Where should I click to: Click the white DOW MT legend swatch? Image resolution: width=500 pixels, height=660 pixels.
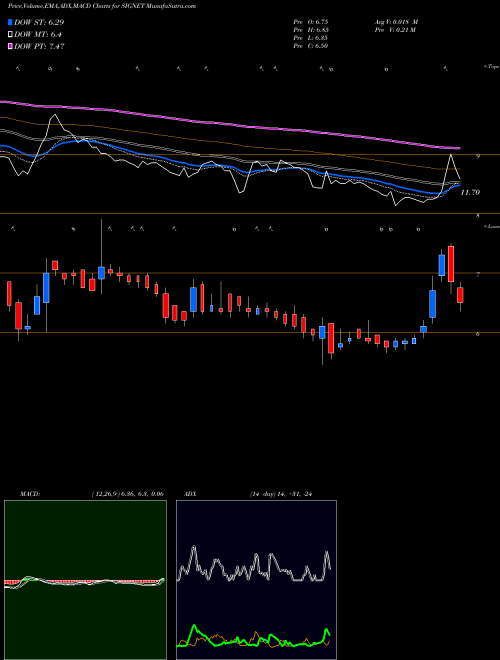coord(11,34)
